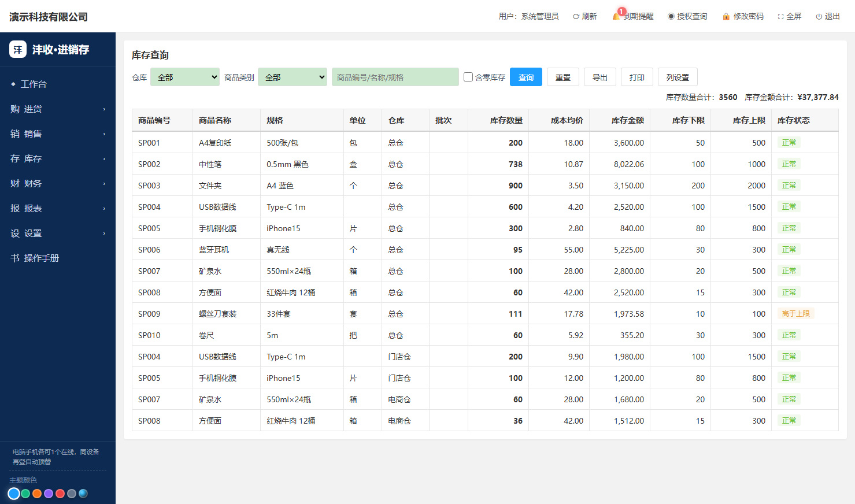Screen dimensions: 855x504
Task: Click the 全屏 fullscreen icon
Action: click(780, 17)
